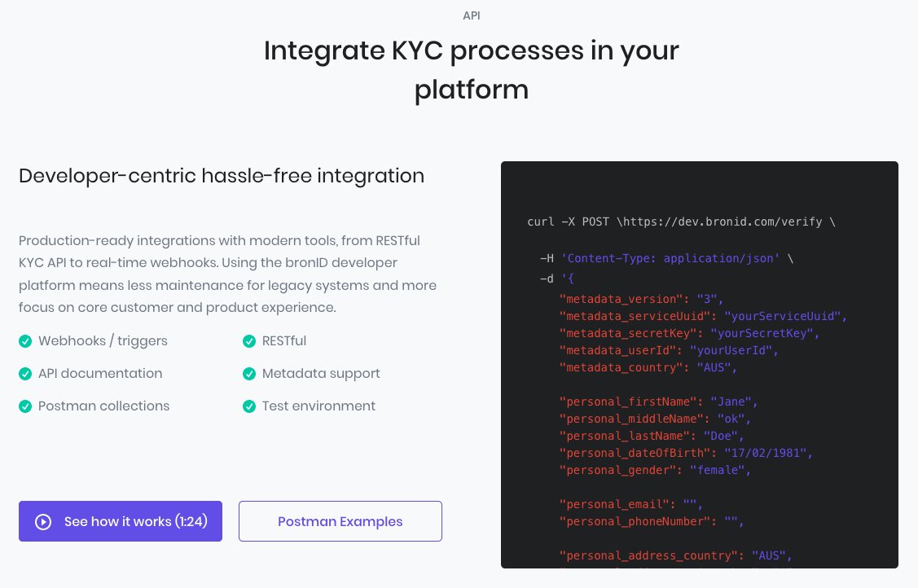This screenshot has height=588, width=918.
Task: Click the checkmark icon beside Postman collections
Action: [x=25, y=406]
